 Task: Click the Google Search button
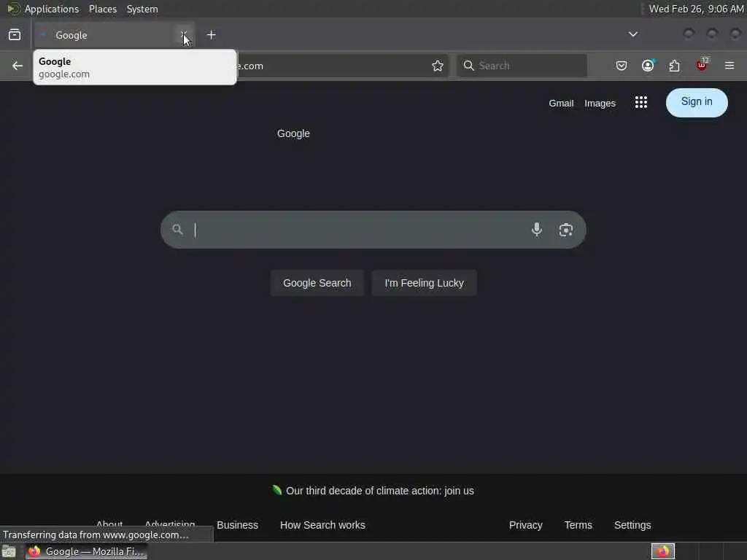tap(317, 283)
